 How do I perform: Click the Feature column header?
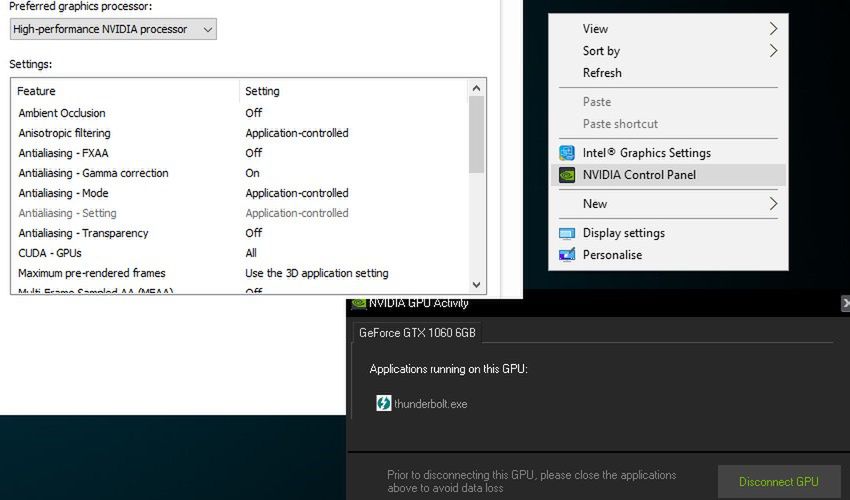pos(125,91)
